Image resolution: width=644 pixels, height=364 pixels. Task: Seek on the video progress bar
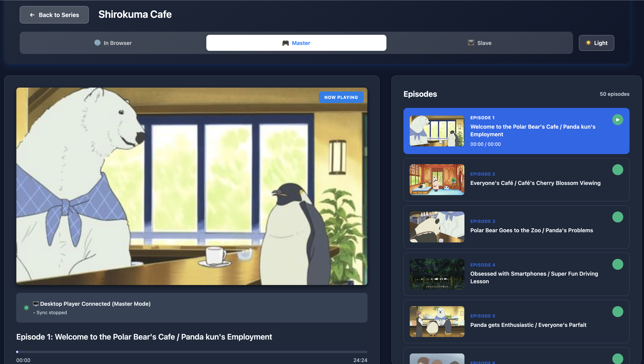click(192, 352)
